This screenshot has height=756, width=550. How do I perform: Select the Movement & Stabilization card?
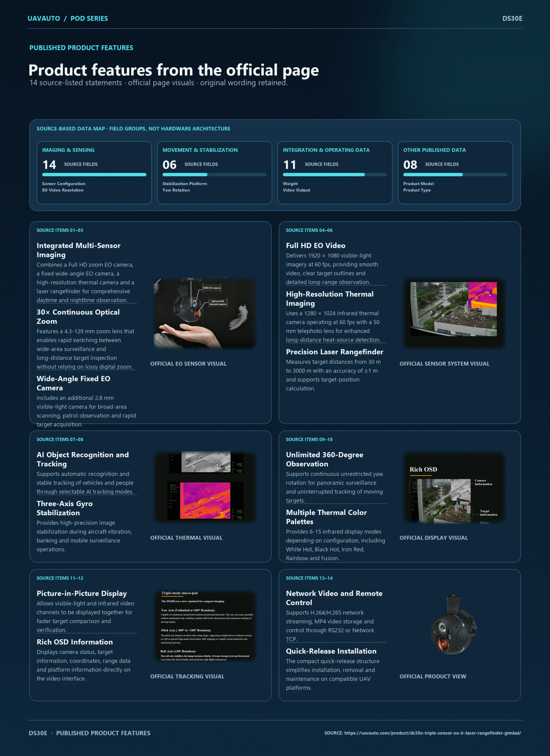click(214, 173)
